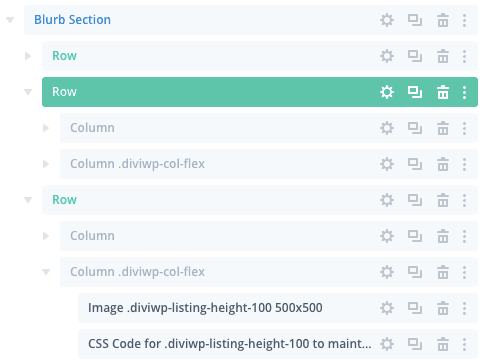484x364 pixels.
Task: Delete the expanded Column .diviwp-col-flex
Action: [443, 272]
